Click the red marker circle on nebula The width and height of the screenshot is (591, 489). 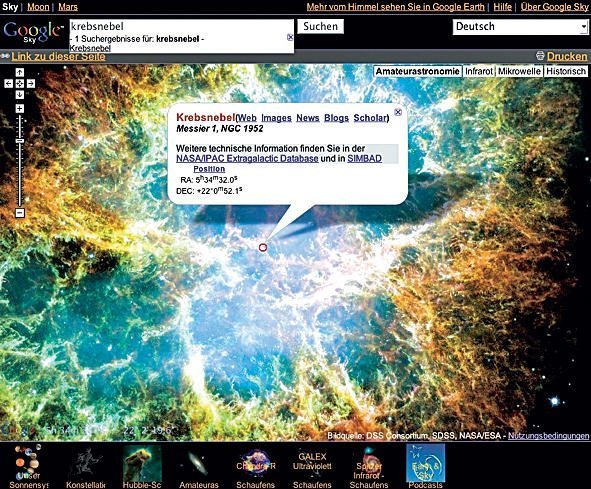(263, 247)
